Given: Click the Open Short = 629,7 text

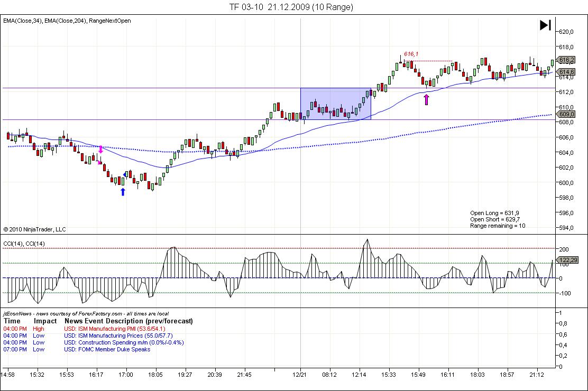Looking at the screenshot, I should [495, 219].
